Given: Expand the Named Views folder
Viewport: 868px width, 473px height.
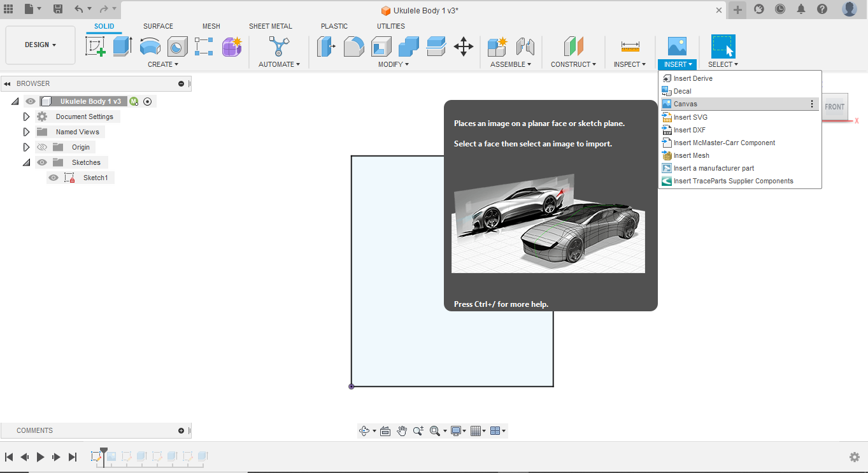Looking at the screenshot, I should coord(26,132).
